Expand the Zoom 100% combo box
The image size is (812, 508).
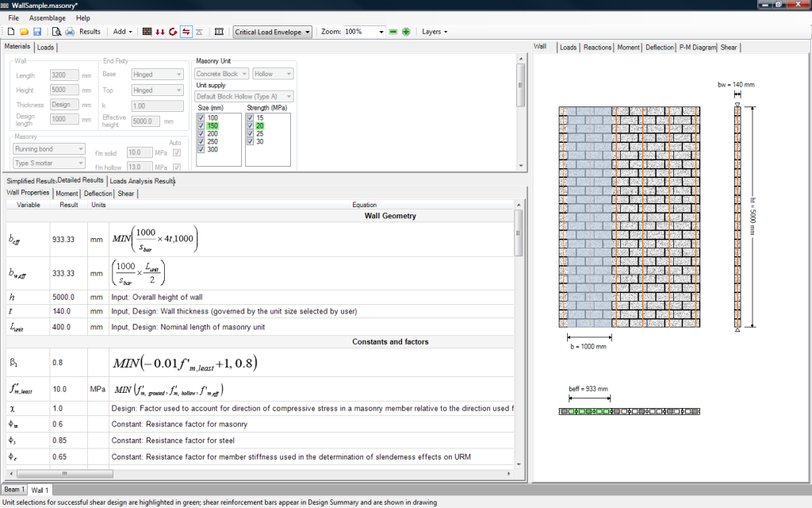(381, 32)
